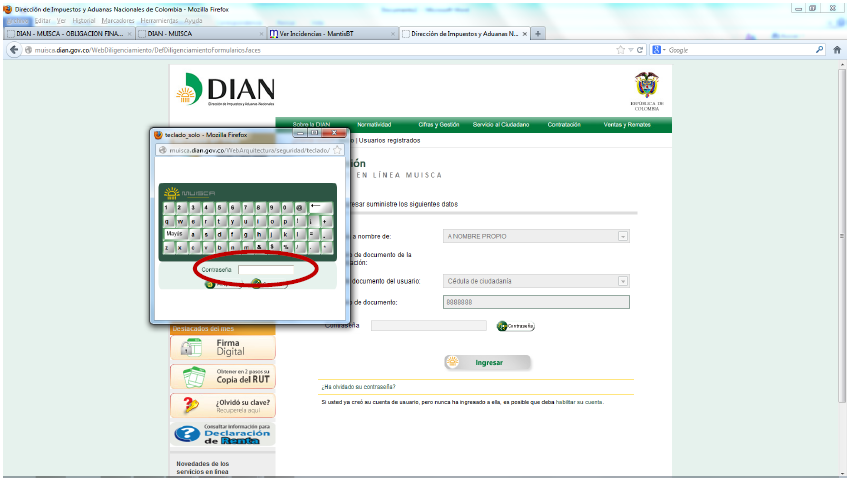Click the search magnifier in the Google box
This screenshot has width=850, height=481.
tap(819, 50)
